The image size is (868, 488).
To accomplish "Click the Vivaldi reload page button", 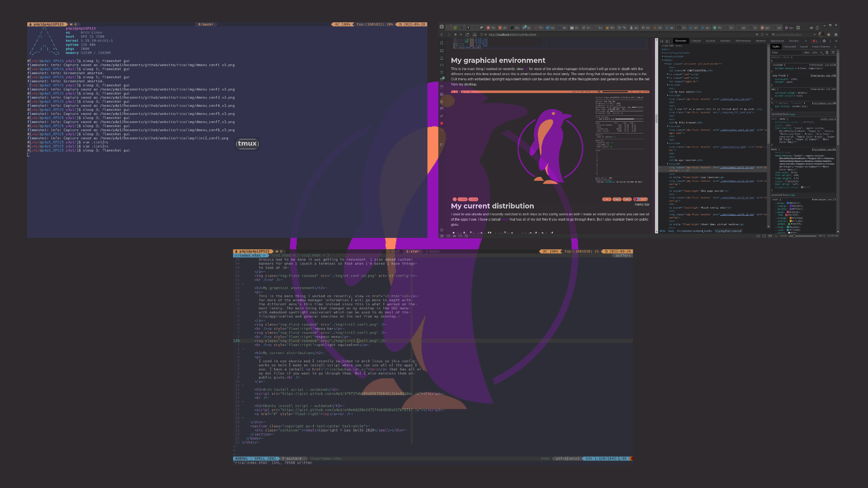I will pos(467,34).
